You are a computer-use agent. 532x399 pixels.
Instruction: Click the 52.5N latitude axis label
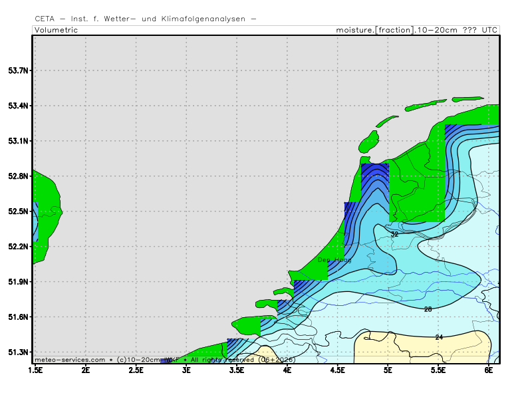[x=17, y=211]
